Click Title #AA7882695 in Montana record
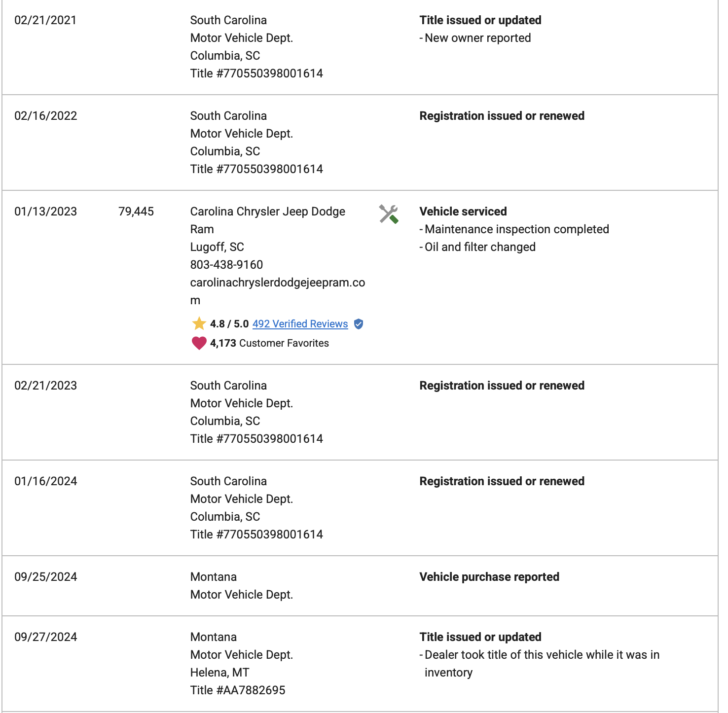 click(x=238, y=690)
